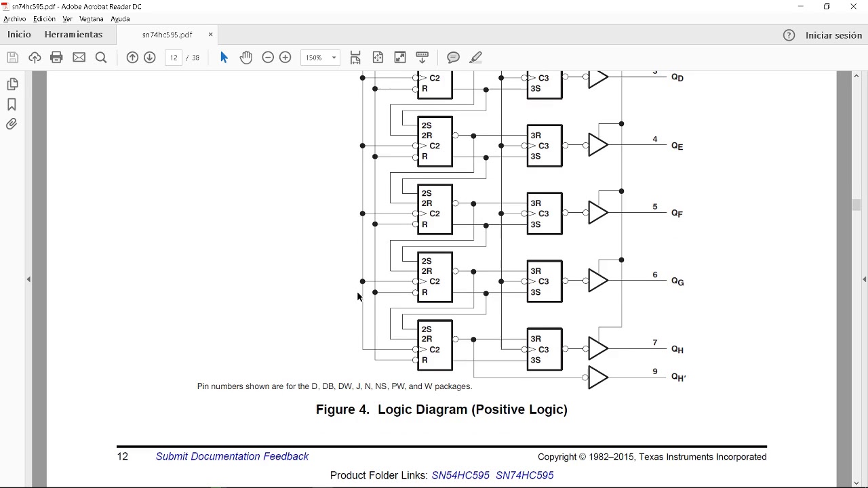
Task: Click the scrollbar up arrow
Action: click(856, 76)
